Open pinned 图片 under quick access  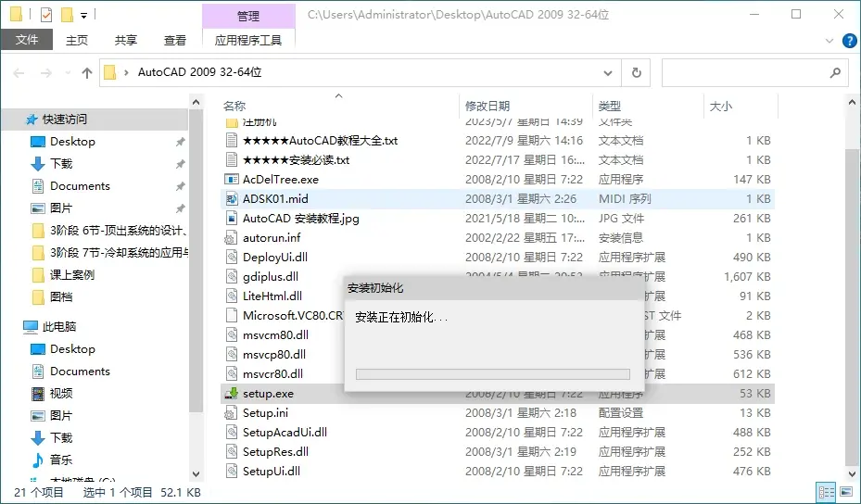pyautogui.click(x=61, y=208)
